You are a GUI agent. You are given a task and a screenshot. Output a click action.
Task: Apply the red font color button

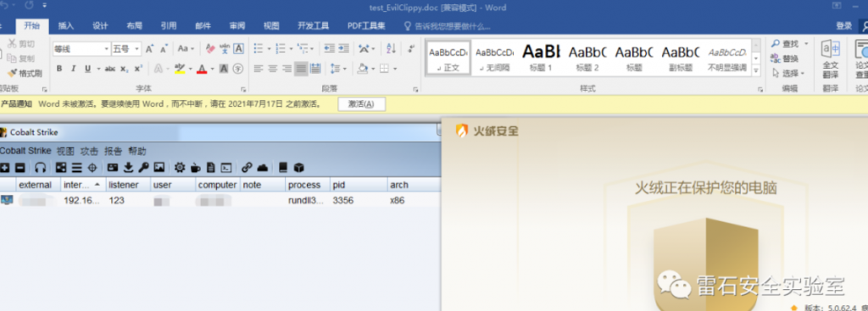pos(202,69)
